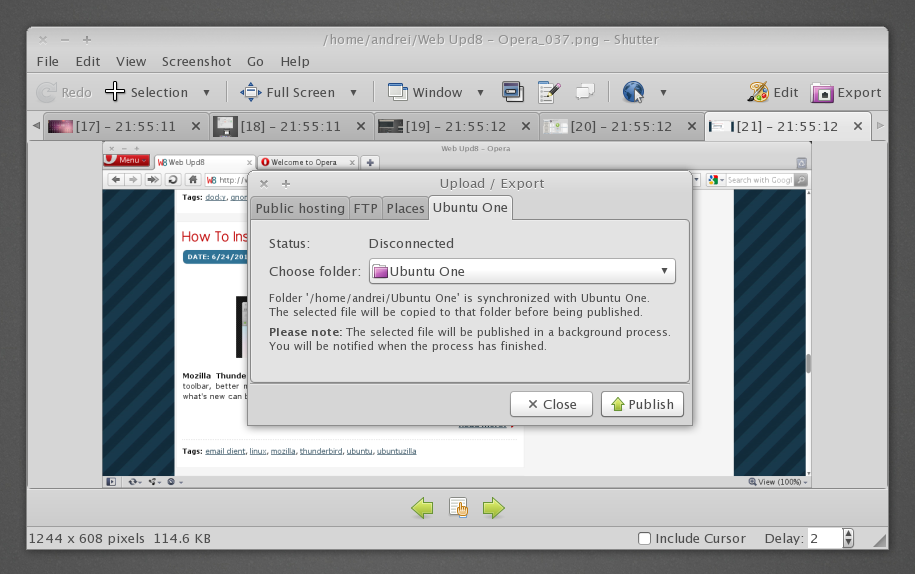
Task: Enable the Include Cursor checkbox
Action: click(x=644, y=538)
